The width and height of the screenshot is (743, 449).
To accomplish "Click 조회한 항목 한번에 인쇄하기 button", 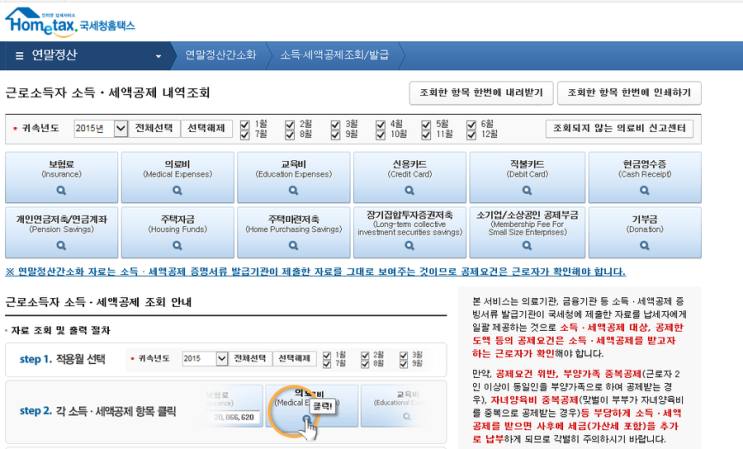I will (629, 93).
